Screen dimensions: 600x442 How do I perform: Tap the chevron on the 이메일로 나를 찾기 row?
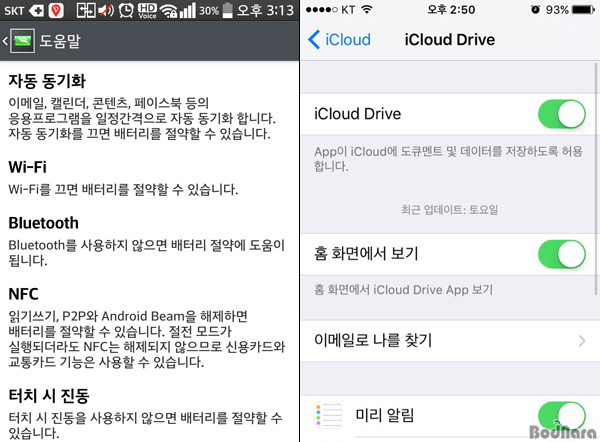click(582, 341)
